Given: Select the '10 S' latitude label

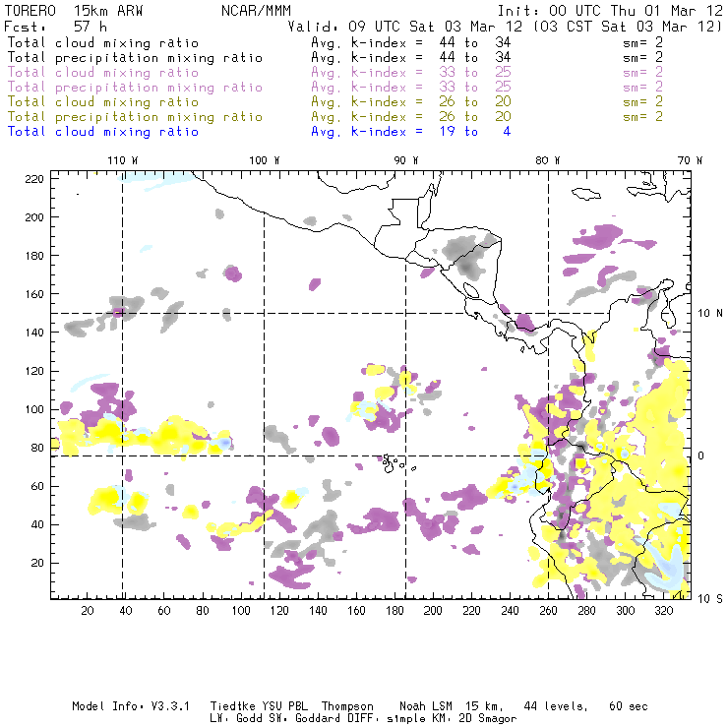Looking at the screenshot, I should 710,599.
